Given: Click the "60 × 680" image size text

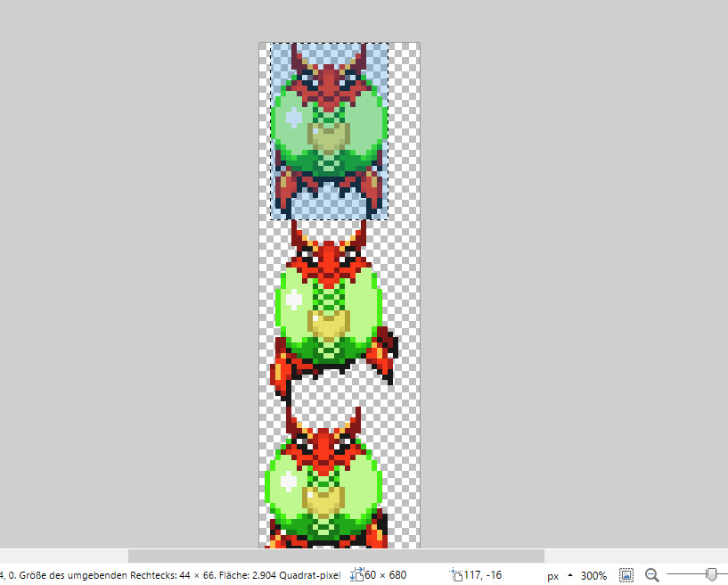Looking at the screenshot, I should (x=385, y=575).
